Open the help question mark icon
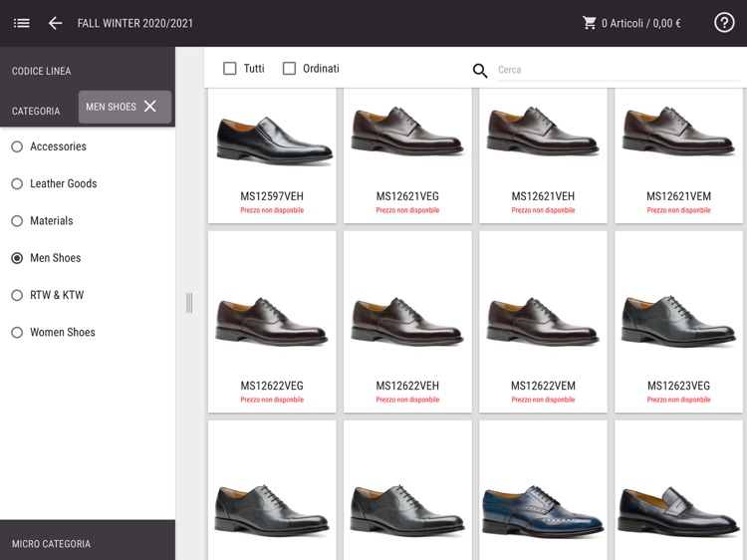The width and height of the screenshot is (747, 560). point(724,22)
